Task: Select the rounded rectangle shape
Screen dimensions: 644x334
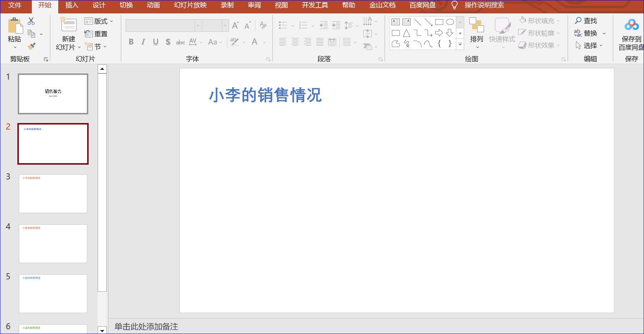Action: coord(396,33)
